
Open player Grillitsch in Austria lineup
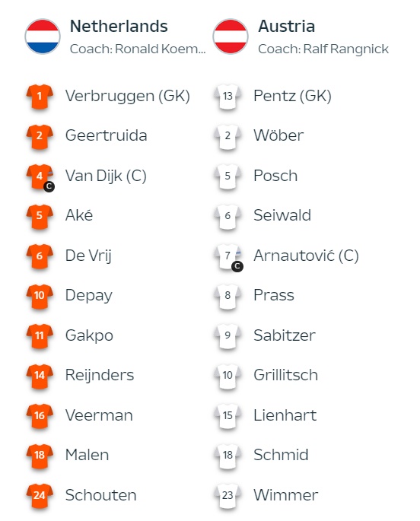click(285, 375)
